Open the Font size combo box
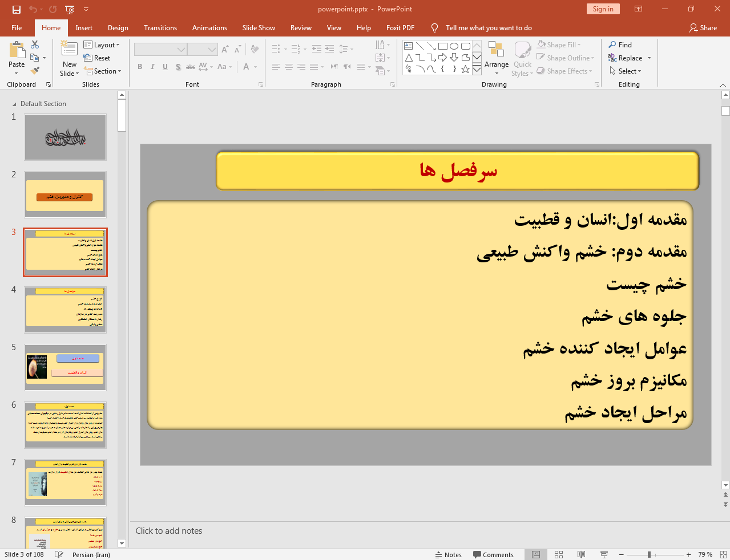730x560 pixels. tap(203, 50)
